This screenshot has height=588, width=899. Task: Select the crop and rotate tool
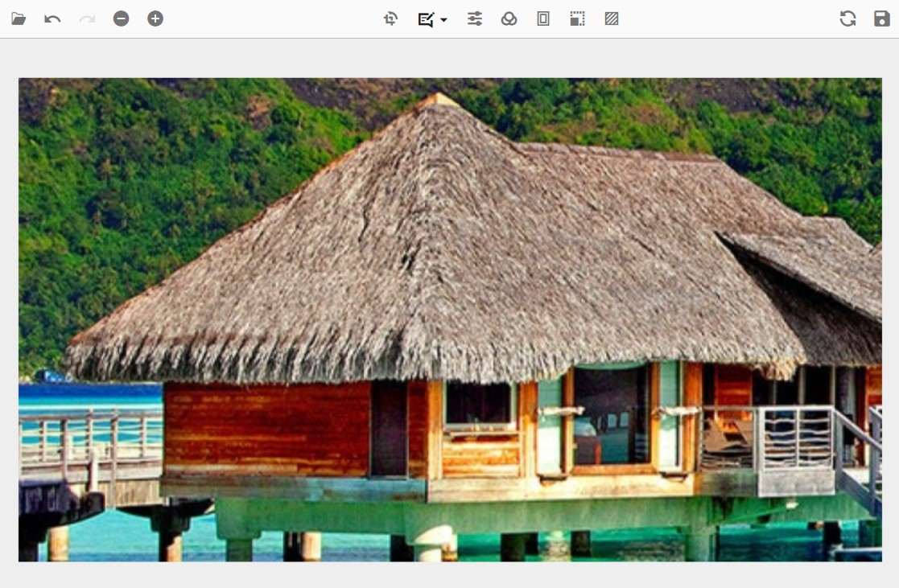pos(391,19)
